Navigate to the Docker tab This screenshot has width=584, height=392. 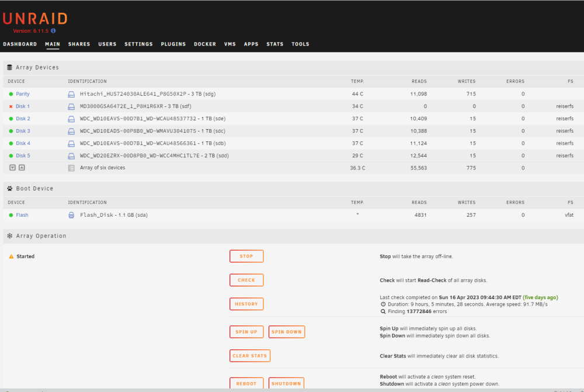[205, 44]
